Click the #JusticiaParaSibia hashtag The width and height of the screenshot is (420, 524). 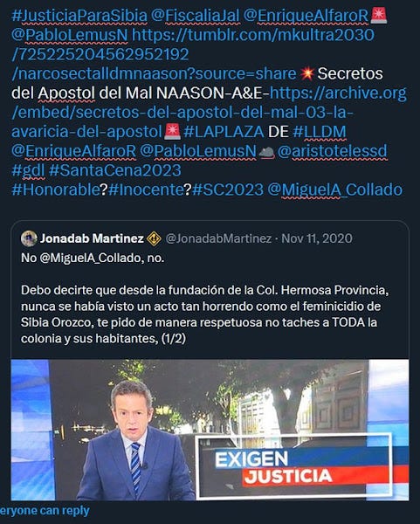(79, 16)
